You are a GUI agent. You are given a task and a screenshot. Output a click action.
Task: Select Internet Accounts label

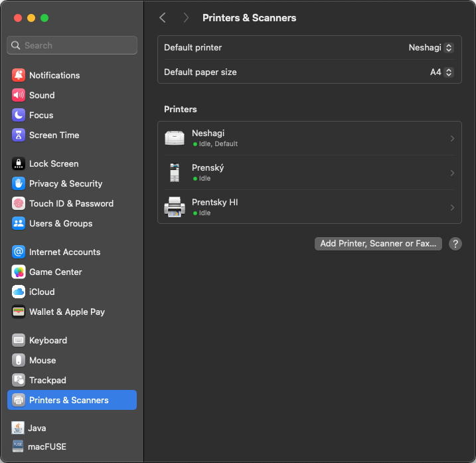(64, 252)
